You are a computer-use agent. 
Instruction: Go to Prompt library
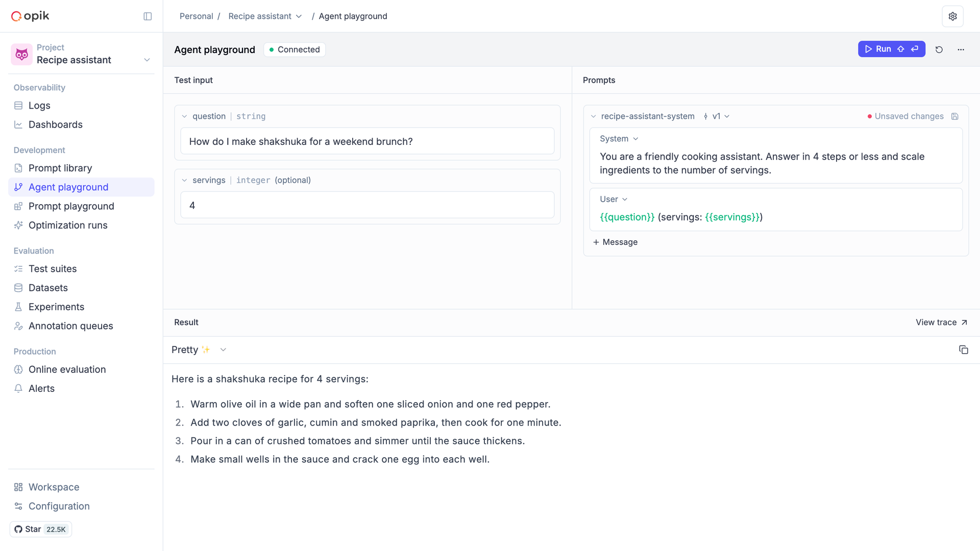pyautogui.click(x=81, y=168)
